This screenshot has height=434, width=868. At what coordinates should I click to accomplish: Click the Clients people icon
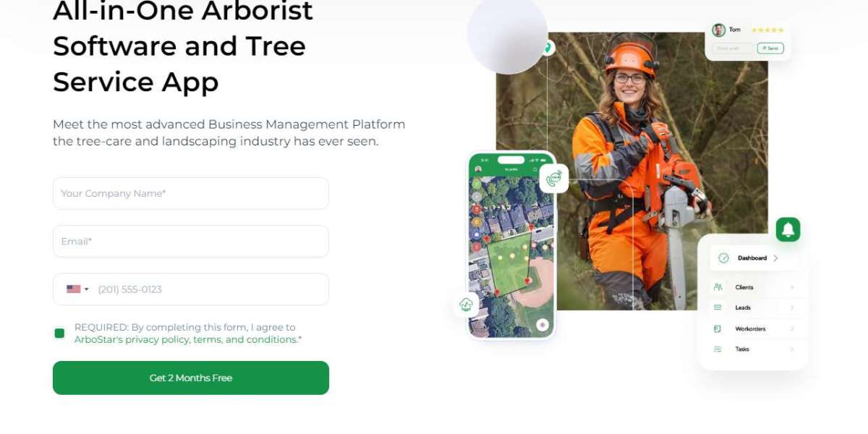coord(718,287)
